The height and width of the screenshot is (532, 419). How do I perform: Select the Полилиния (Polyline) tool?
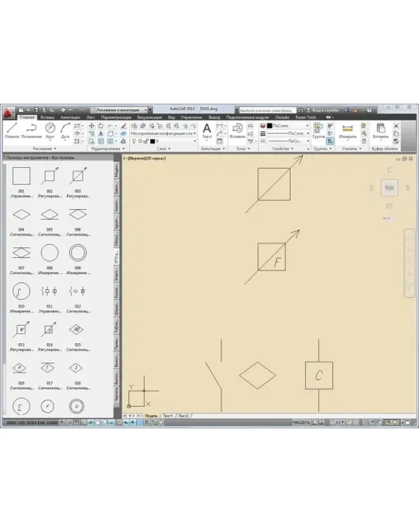(31, 129)
